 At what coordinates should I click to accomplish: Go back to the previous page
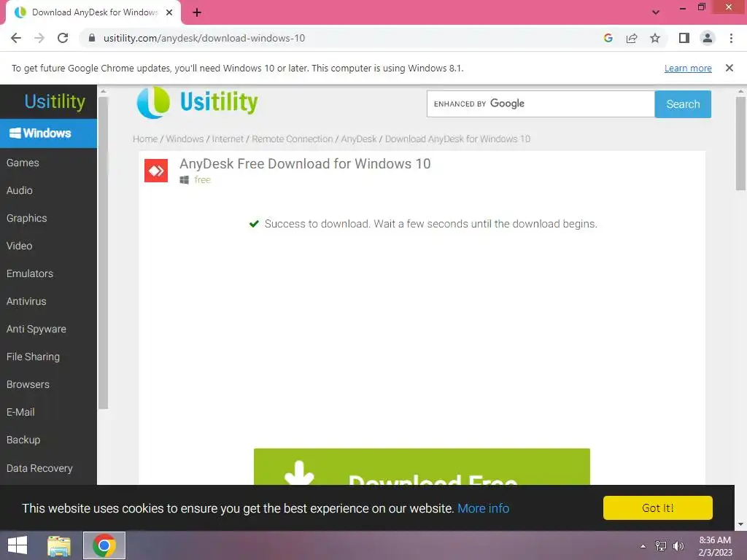[16, 38]
